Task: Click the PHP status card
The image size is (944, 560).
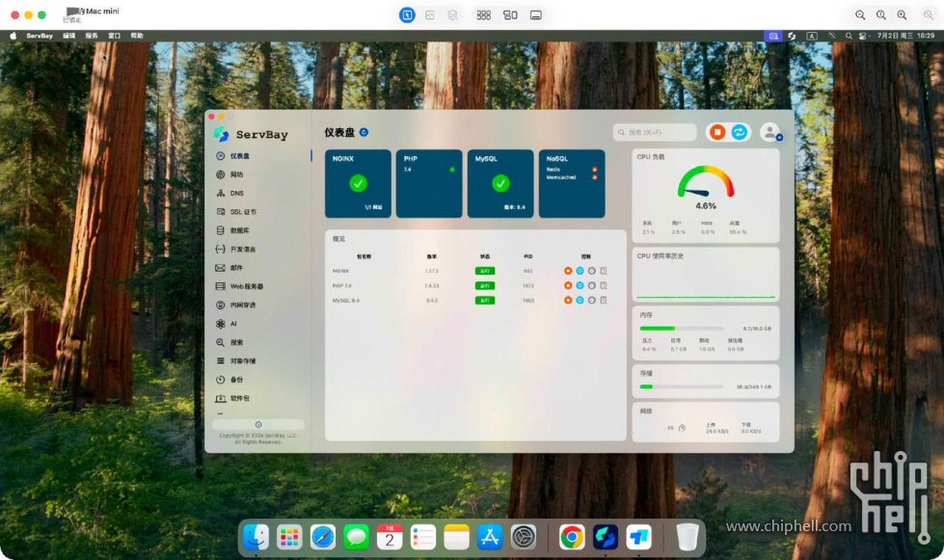Action: 429,183
